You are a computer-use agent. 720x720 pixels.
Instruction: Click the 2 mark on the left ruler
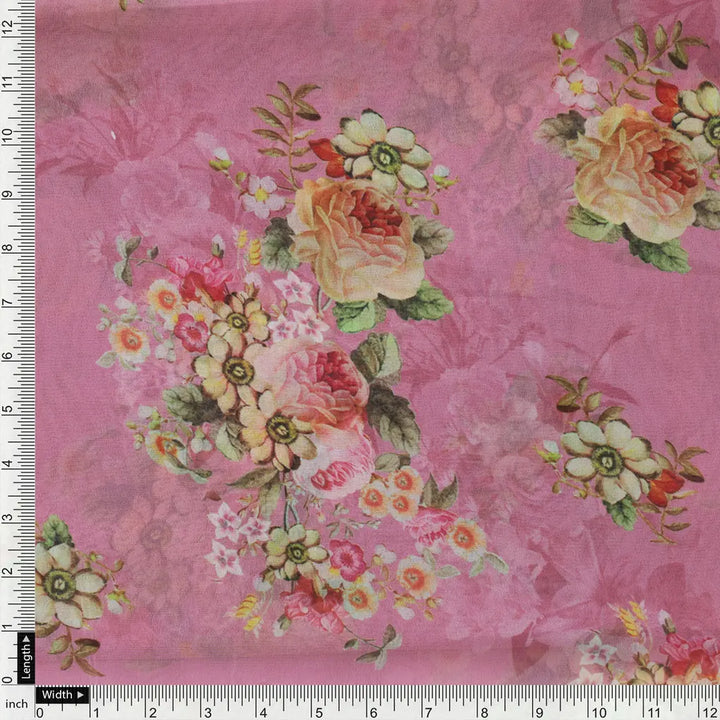pyautogui.click(x=9, y=572)
